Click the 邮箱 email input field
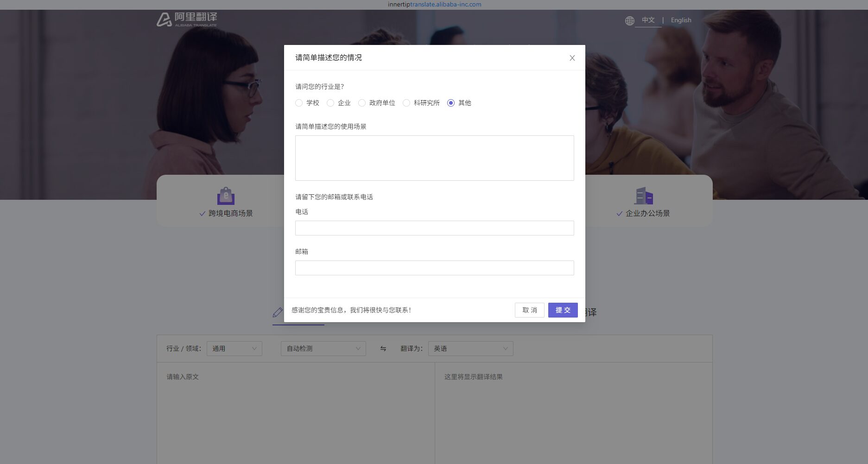The image size is (868, 464). coord(434,267)
